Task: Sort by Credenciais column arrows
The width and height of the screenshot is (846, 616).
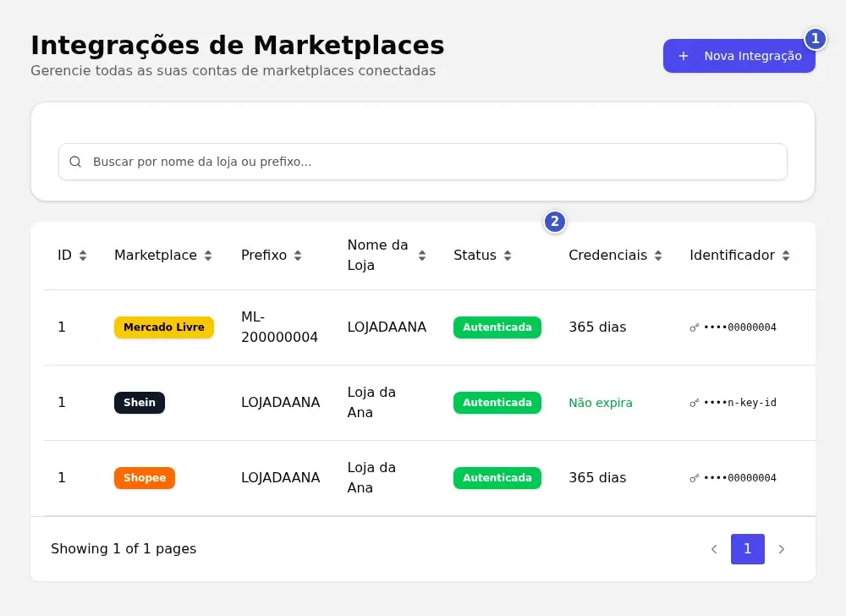Action: [657, 256]
